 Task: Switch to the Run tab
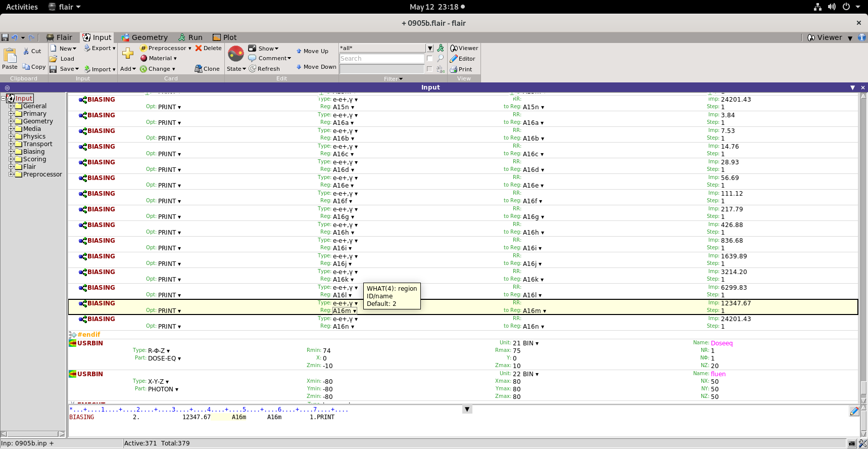(190, 37)
